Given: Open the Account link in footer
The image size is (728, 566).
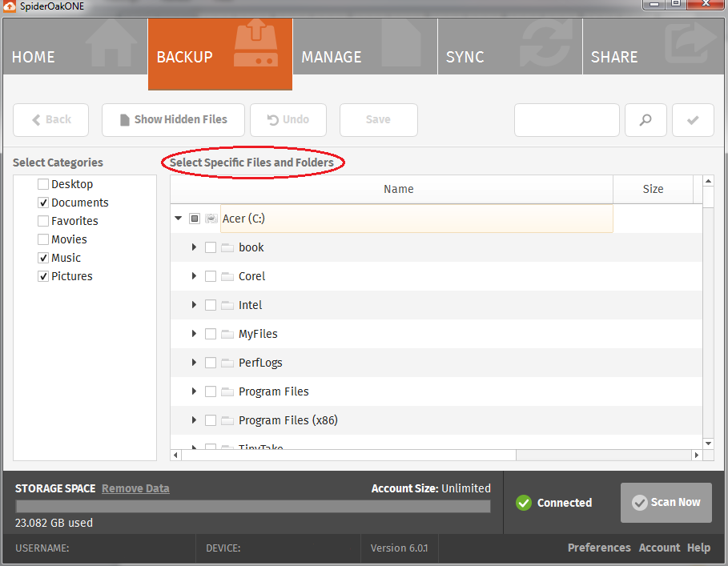Looking at the screenshot, I should tap(659, 548).
